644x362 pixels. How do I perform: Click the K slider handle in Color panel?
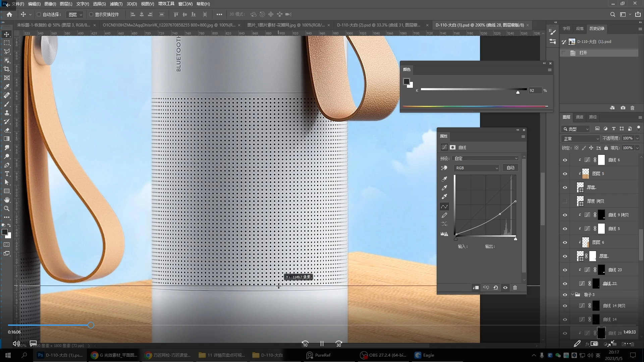click(x=518, y=92)
